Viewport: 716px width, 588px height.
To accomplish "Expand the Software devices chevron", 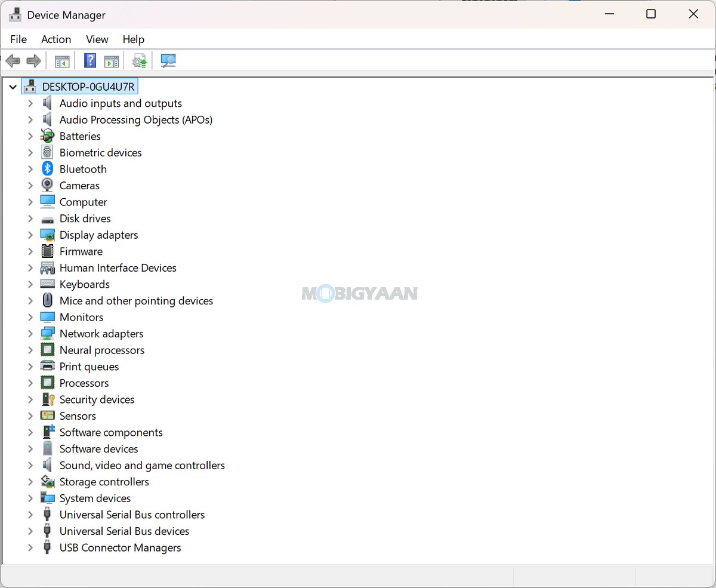I will (30, 449).
